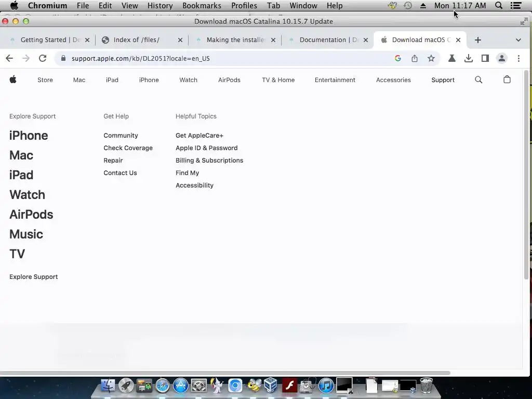Click the Check Coverage link
The image size is (532, 399).
coord(128,148)
